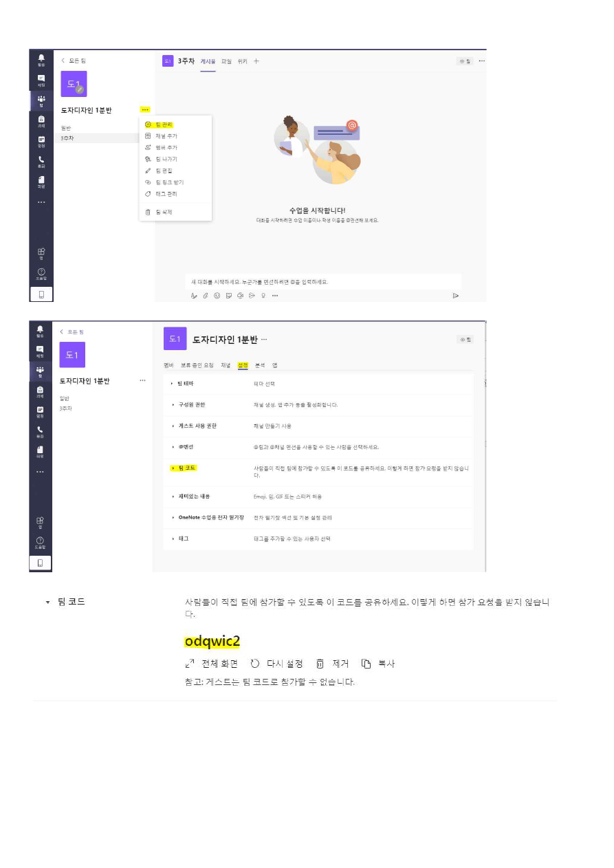Click the 팀 편집 pencil icon

coord(148,171)
